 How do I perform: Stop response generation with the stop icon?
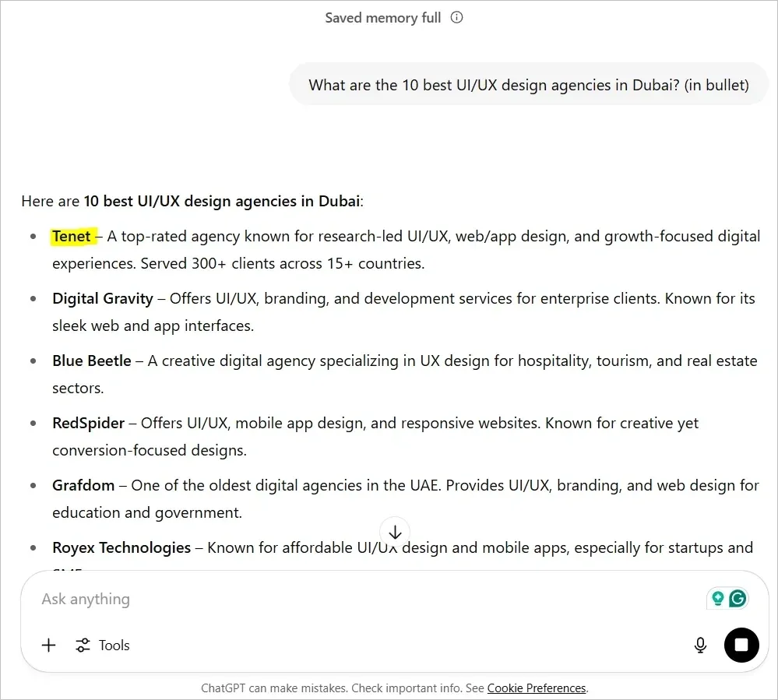pyautogui.click(x=741, y=645)
